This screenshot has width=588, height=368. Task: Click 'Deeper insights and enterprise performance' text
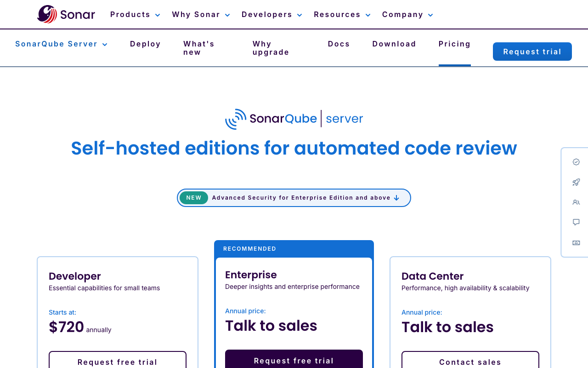pos(292,287)
